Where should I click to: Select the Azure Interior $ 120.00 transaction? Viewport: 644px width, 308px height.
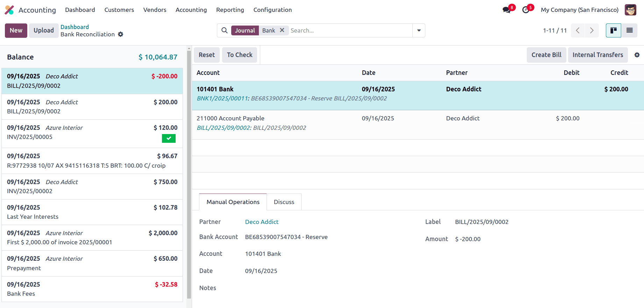click(x=92, y=134)
